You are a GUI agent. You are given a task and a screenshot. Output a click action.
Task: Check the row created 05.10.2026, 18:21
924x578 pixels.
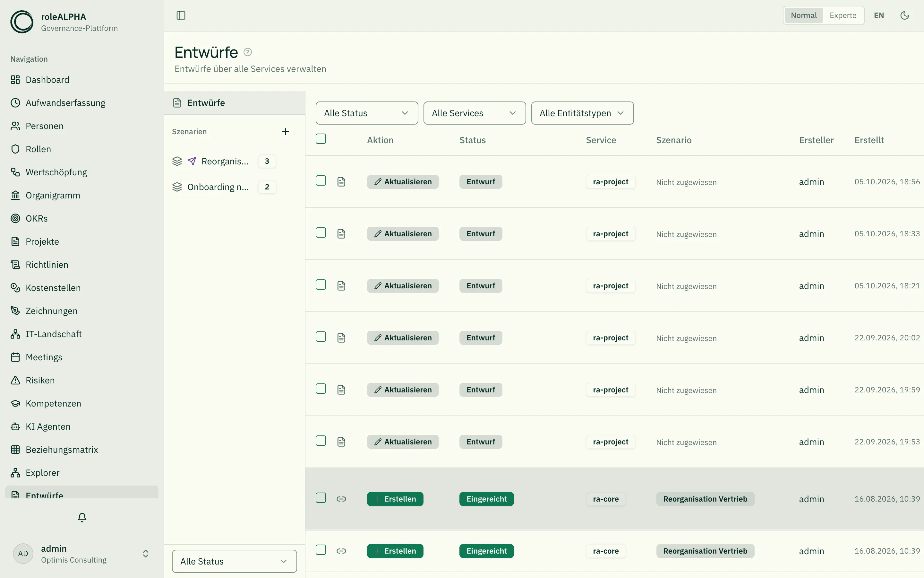point(321,285)
